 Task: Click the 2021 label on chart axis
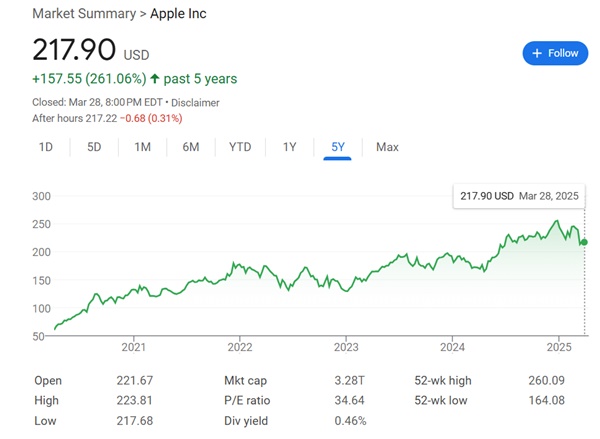click(133, 347)
